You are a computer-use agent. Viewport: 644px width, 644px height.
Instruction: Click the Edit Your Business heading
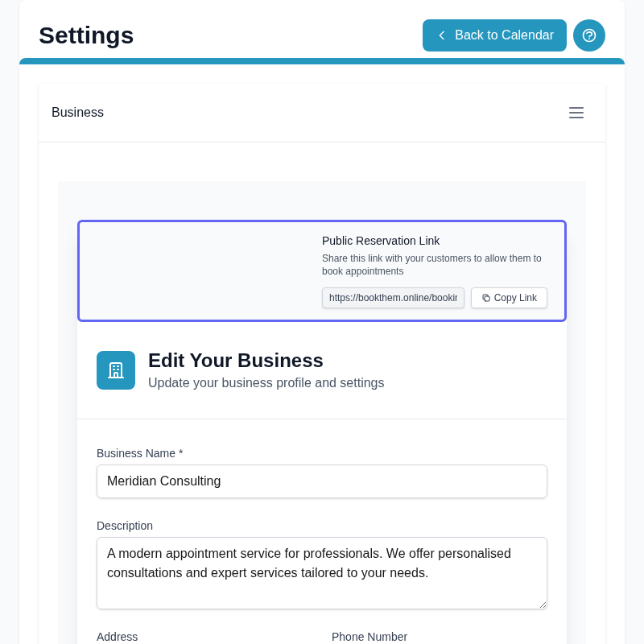pos(236,361)
